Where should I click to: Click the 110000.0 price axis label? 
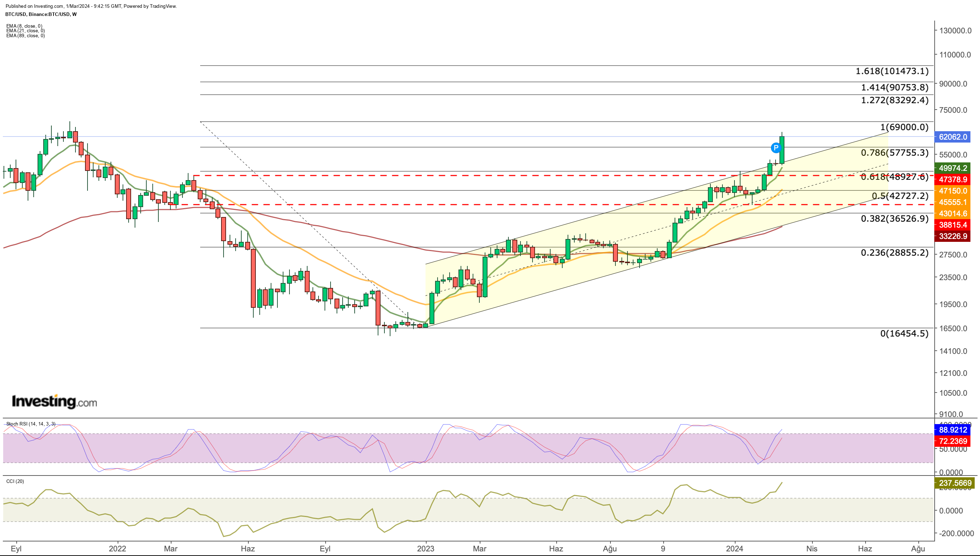pos(955,55)
